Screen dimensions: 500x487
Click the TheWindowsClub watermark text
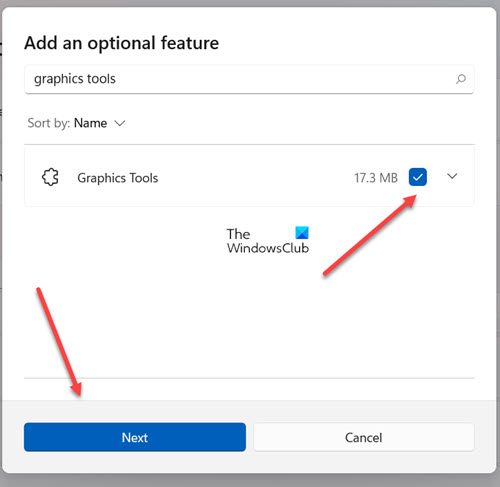click(x=268, y=241)
